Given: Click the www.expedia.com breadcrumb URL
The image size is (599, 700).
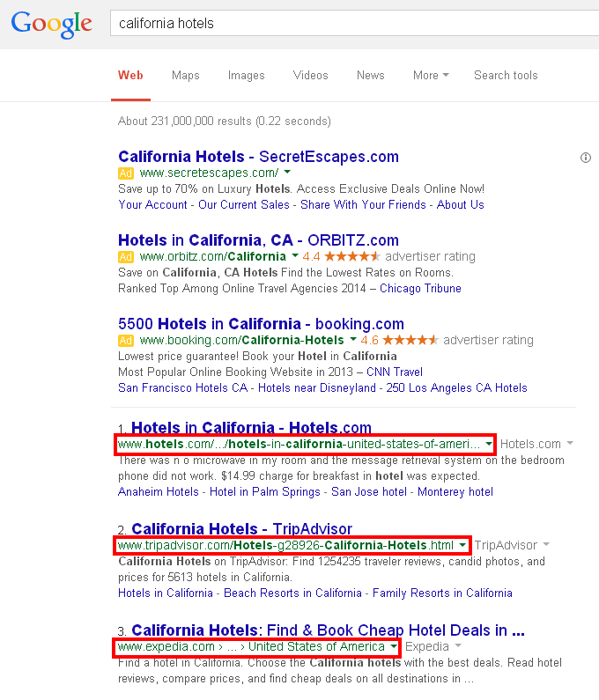Looking at the screenshot, I should [251, 646].
